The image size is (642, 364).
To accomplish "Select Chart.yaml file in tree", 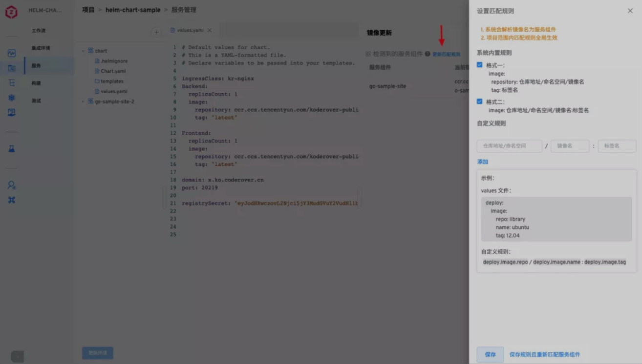I will point(113,71).
